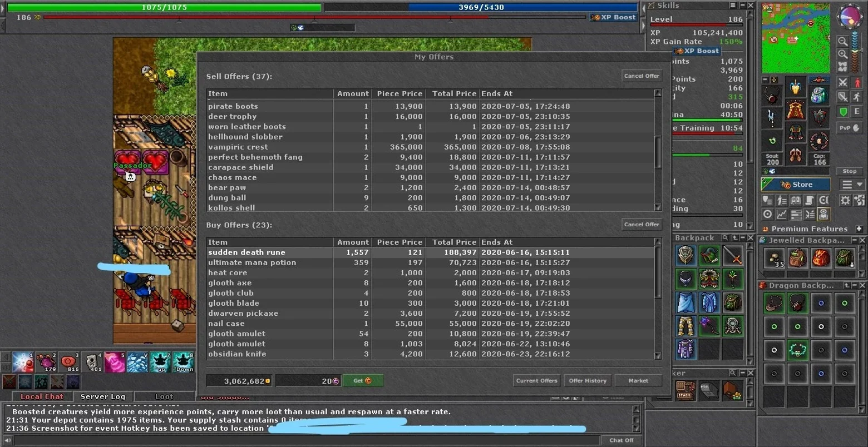The image size is (868, 447).
Task: Click the center-map icon below the zoom magnifiers
Action: [x=843, y=66]
